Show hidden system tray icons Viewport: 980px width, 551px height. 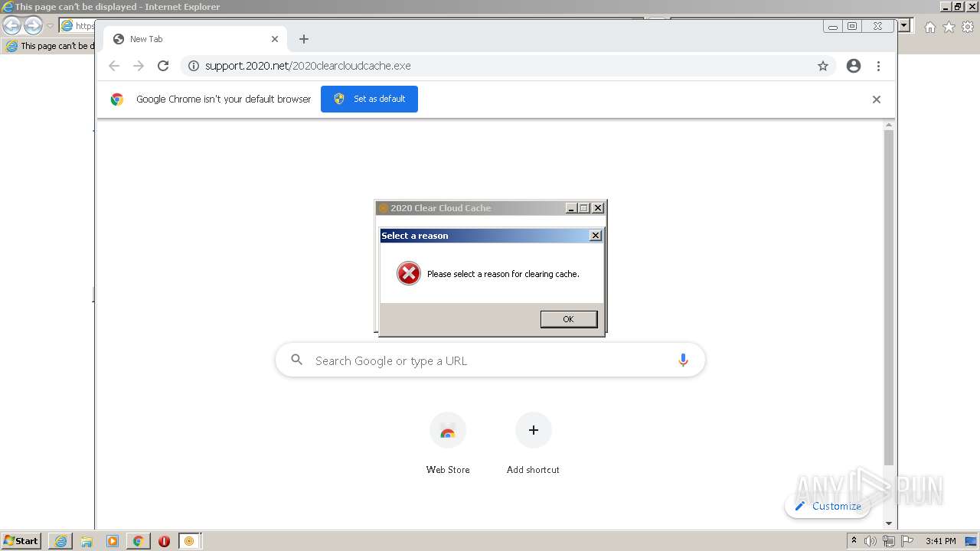(854, 541)
